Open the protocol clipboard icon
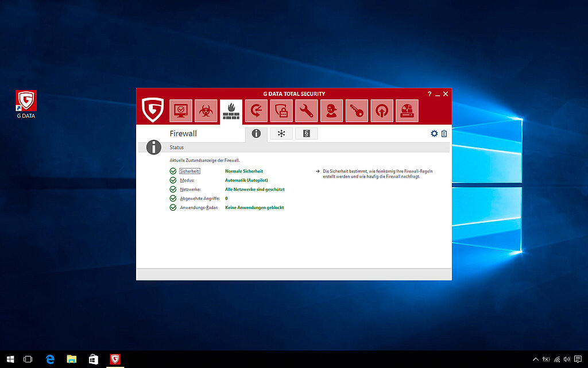Screen dimensions: 588x368 point(444,134)
